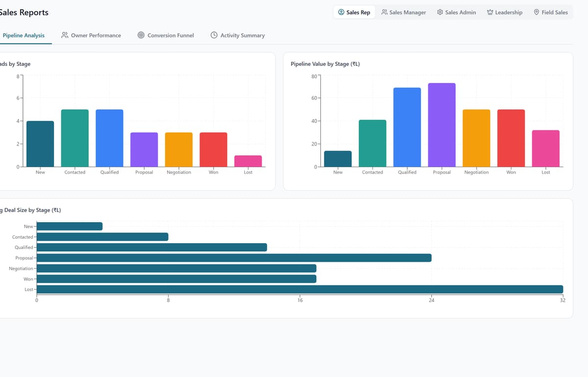Click the Negotiation label under Pipeline Value chart
588x377 pixels.
click(x=476, y=173)
